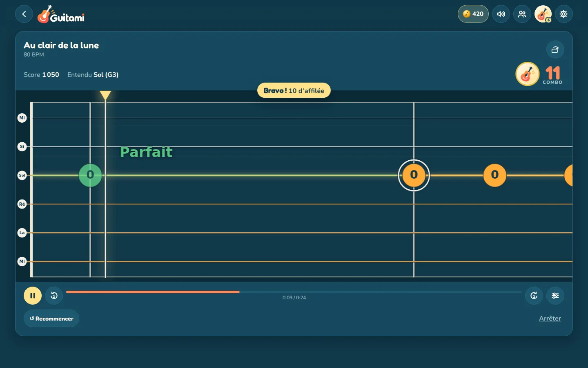
Task: Click the green played note on Sol
Action: [90, 175]
